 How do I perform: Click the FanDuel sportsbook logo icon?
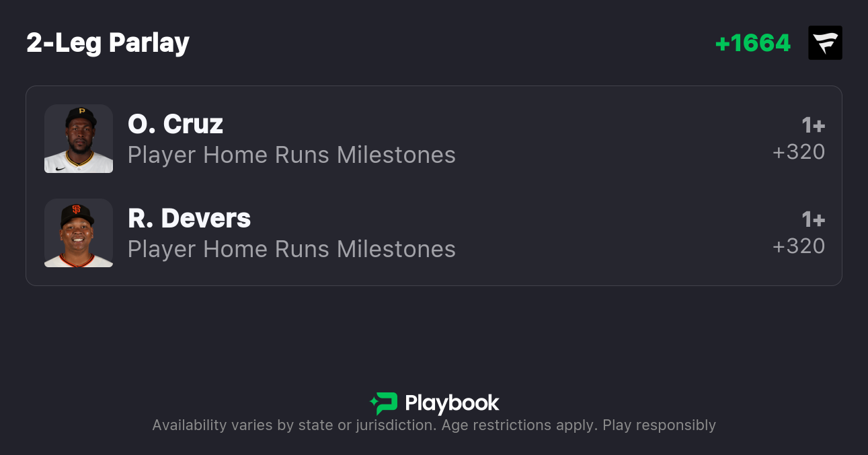(825, 43)
